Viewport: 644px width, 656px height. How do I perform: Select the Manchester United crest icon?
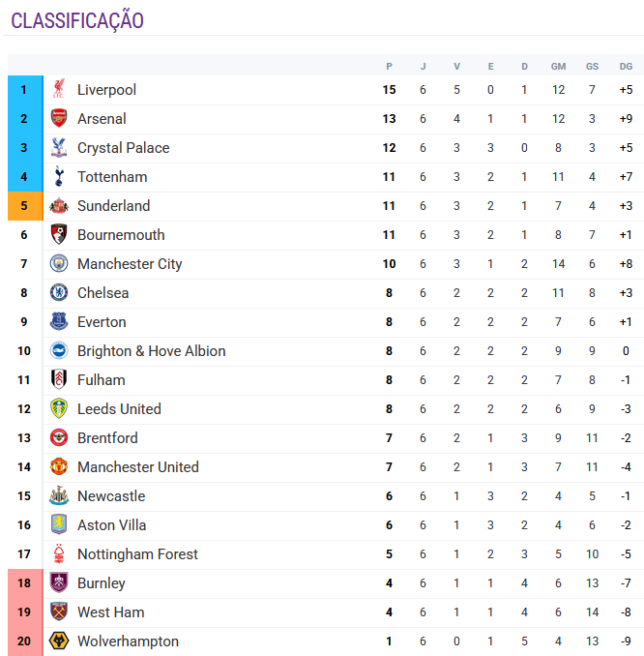click(59, 467)
